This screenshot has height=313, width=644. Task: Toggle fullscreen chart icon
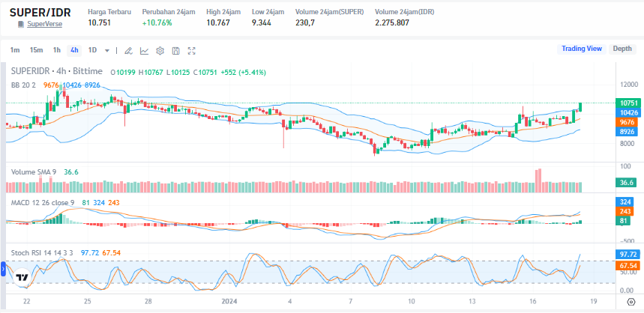(x=191, y=51)
